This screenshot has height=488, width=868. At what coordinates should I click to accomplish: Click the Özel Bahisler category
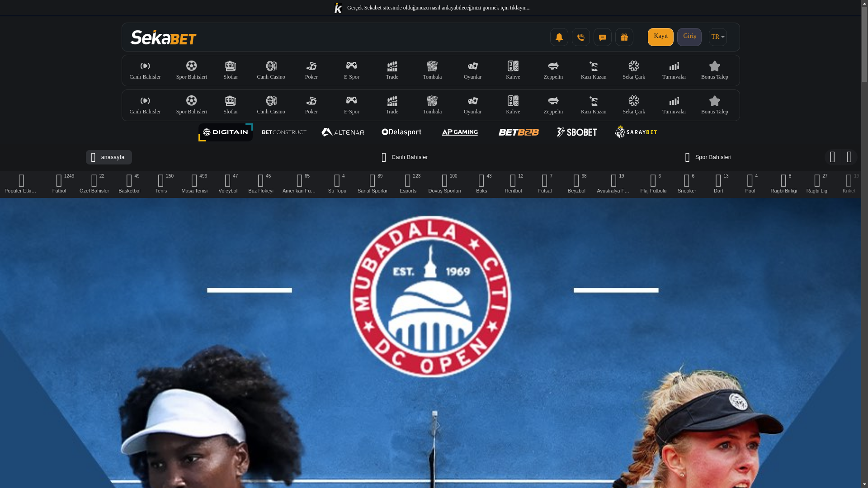click(x=94, y=184)
